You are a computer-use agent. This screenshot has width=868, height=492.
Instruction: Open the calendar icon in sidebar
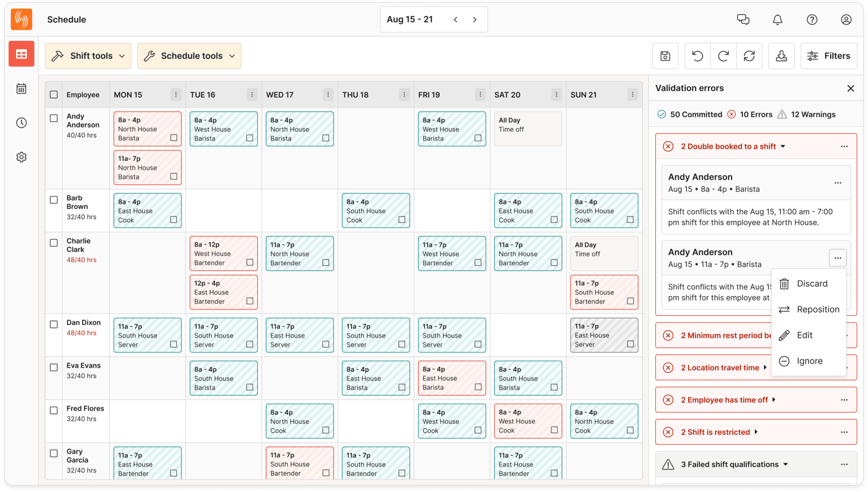21,89
